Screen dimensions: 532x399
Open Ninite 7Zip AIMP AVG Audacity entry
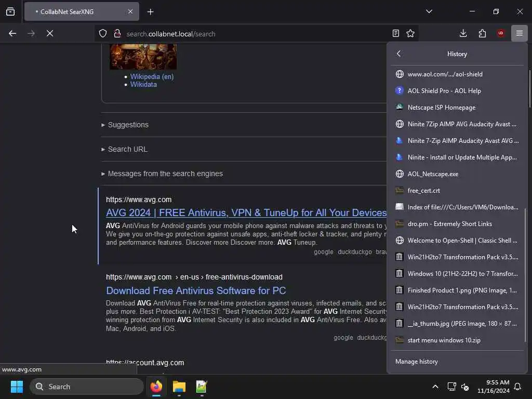[457, 124]
